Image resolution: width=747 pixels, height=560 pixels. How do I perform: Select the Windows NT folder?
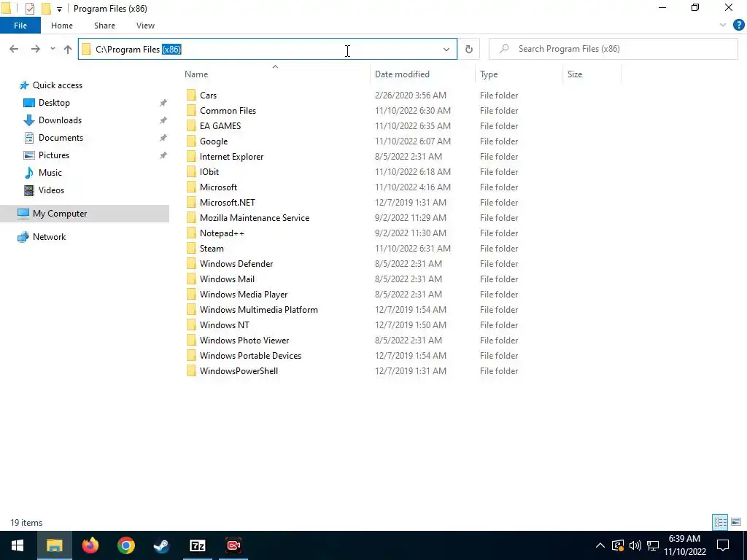[x=225, y=325]
